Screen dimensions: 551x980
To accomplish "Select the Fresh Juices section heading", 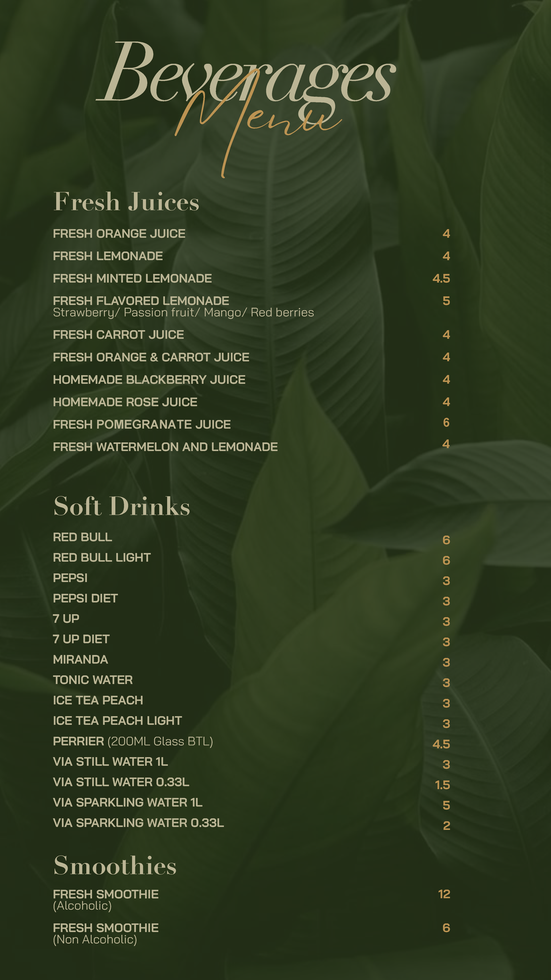I will 126,201.
